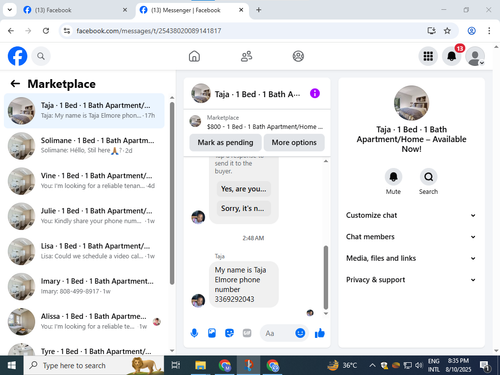Open the Facebook logo home link
This screenshot has width=500, height=375.
coord(17,56)
